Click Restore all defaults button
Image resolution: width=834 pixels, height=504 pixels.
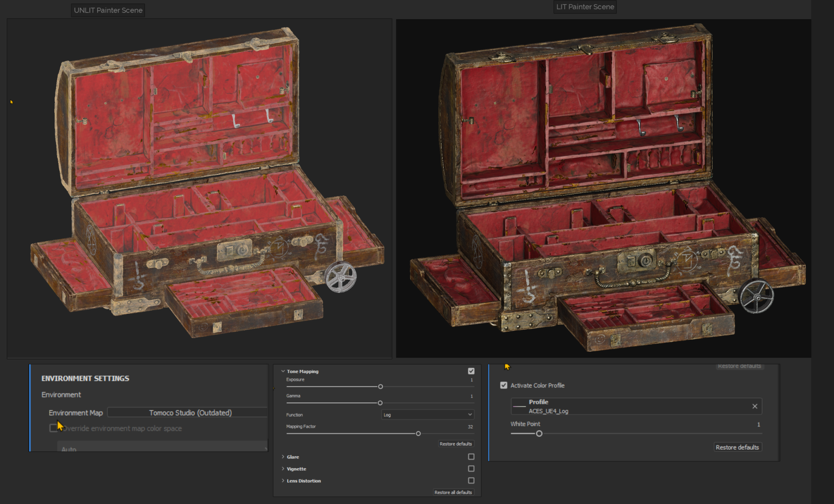453,492
